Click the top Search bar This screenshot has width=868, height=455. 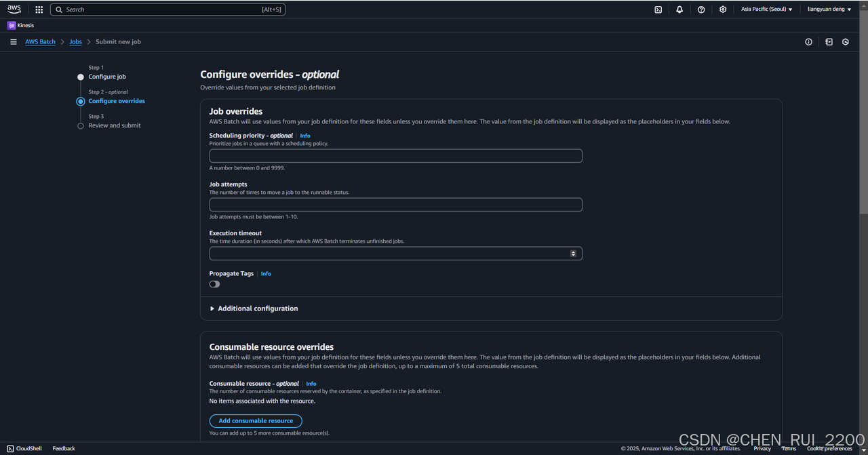(167, 9)
